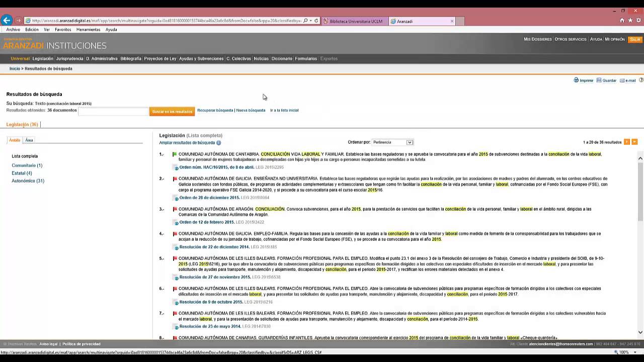Click the Aviso legal footer link

click(x=48, y=344)
